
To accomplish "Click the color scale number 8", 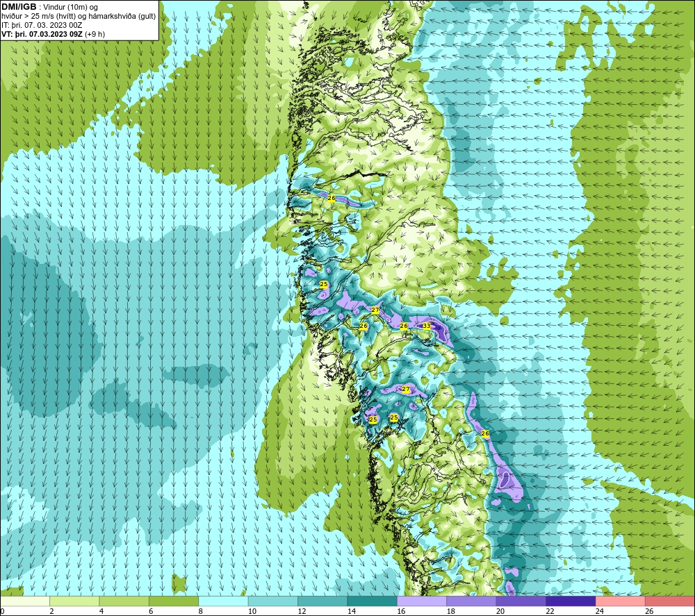I will 201,611.
